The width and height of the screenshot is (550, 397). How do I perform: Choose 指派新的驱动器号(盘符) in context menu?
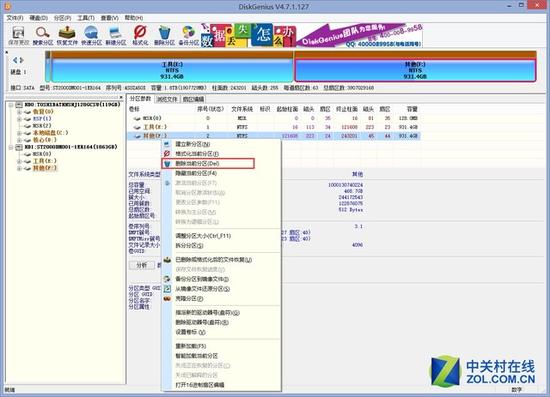(207, 312)
